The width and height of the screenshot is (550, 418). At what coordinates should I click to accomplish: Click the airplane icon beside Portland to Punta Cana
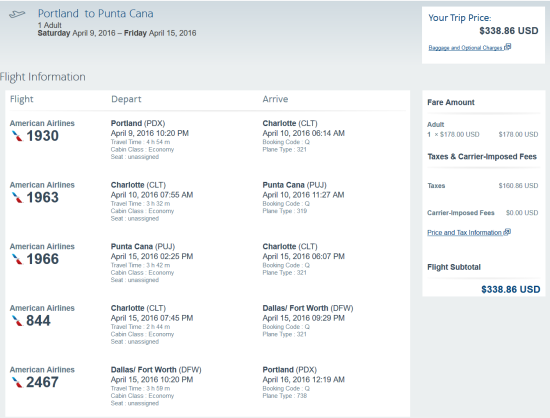pos(17,14)
